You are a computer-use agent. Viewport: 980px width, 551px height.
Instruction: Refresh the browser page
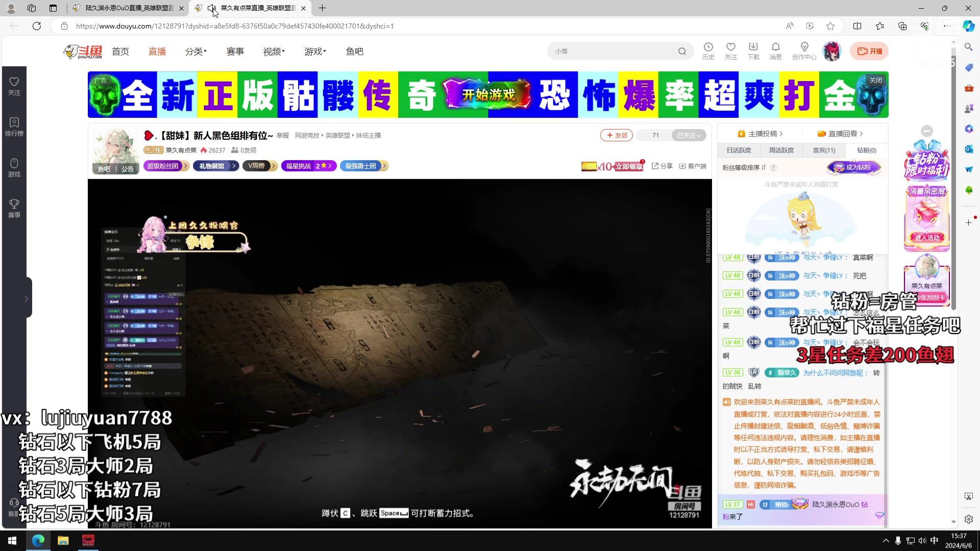(x=37, y=26)
